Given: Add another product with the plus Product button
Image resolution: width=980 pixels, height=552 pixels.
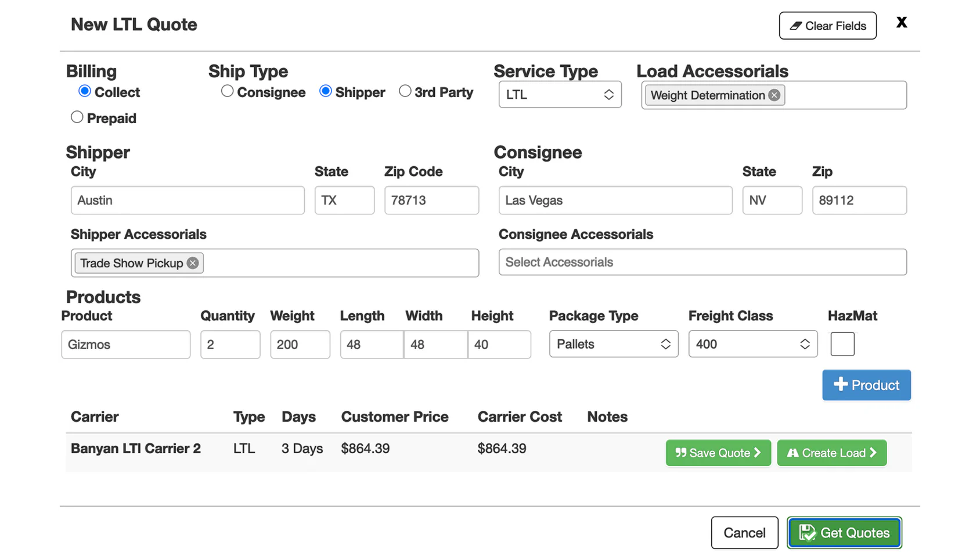Looking at the screenshot, I should [x=866, y=385].
